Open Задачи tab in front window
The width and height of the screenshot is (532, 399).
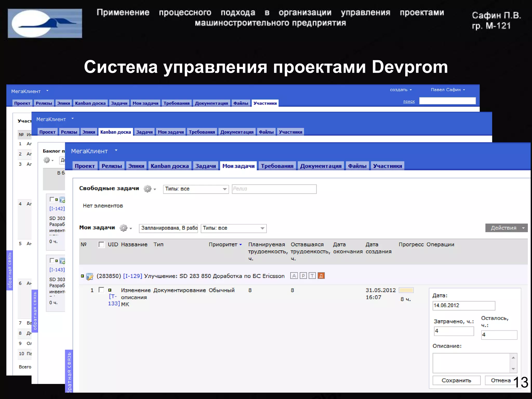pos(205,166)
